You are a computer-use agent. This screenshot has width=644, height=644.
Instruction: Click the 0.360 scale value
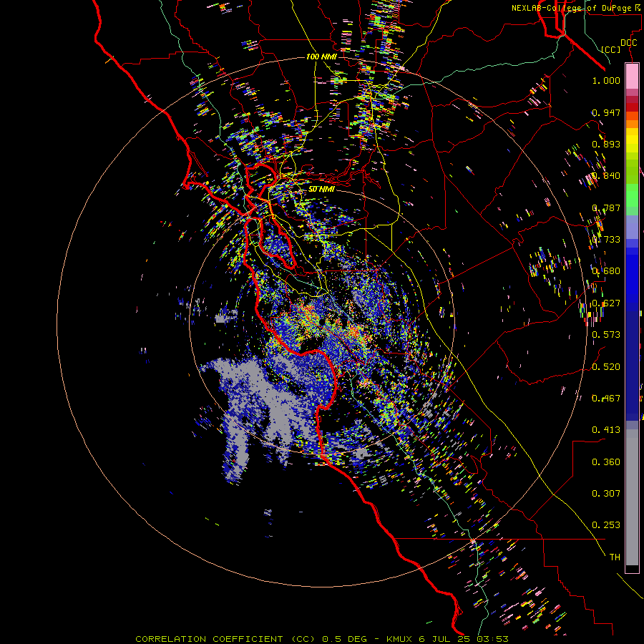click(606, 462)
